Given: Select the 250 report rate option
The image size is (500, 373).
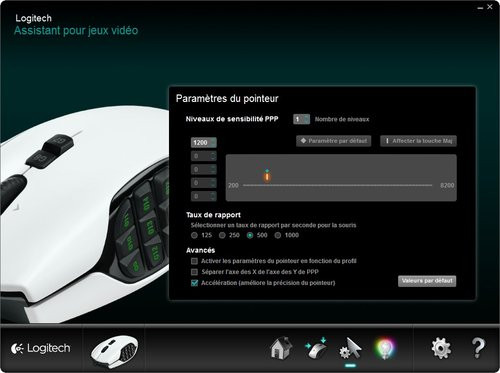Looking at the screenshot, I should (x=222, y=235).
